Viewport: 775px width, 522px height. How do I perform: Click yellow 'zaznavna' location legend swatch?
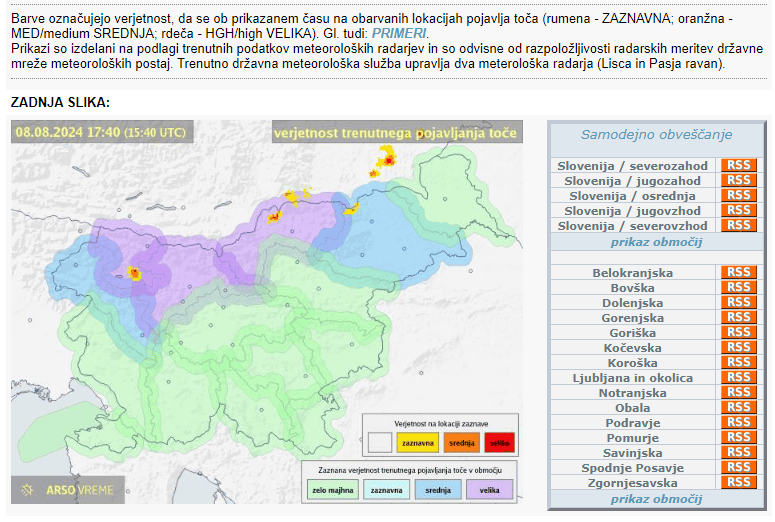tap(417, 442)
